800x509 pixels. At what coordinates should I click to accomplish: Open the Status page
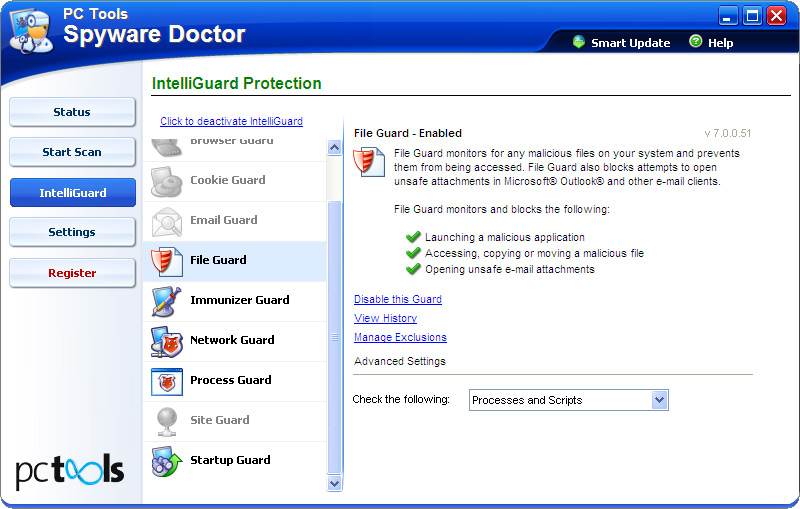72,112
